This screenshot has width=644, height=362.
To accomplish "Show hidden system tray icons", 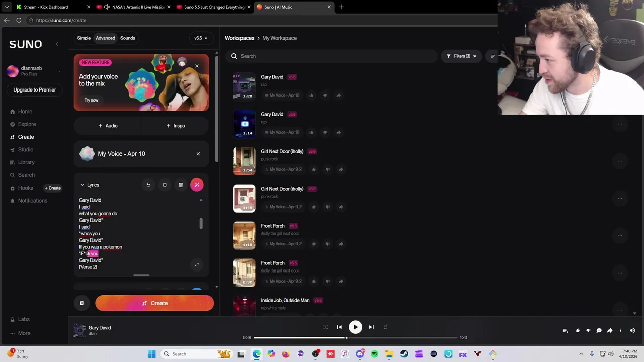I will coord(581,354).
